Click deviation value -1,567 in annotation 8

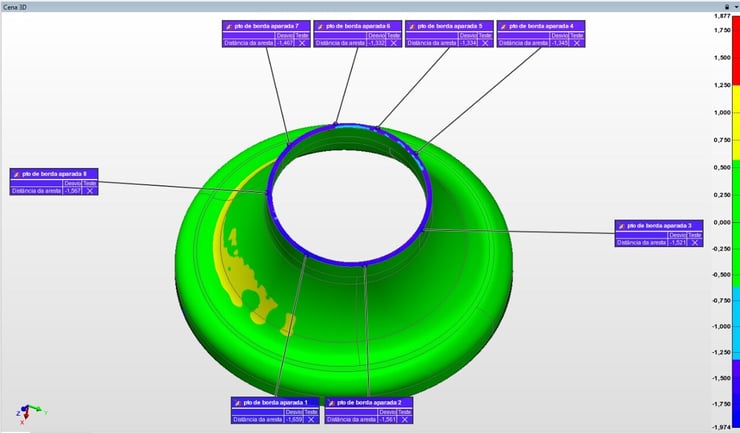click(72, 191)
